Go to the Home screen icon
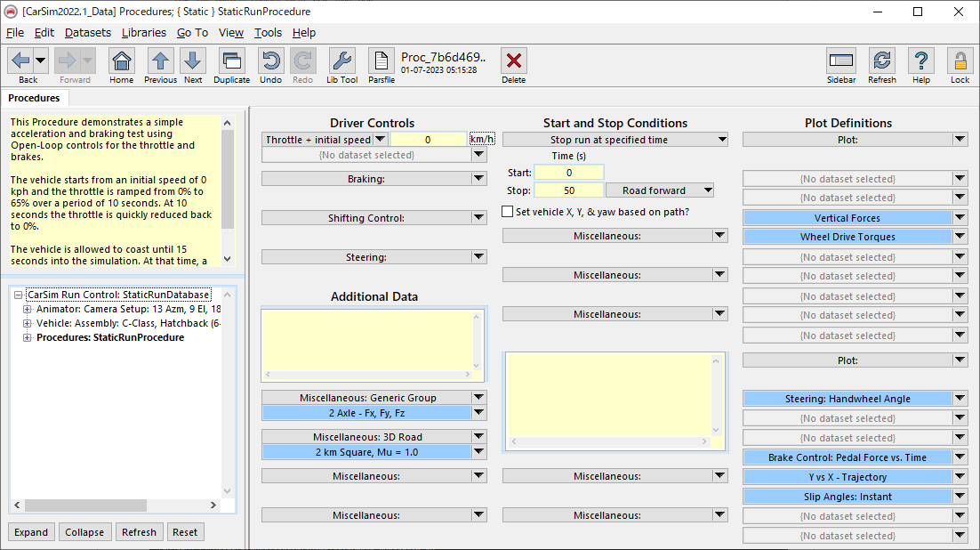 121,61
